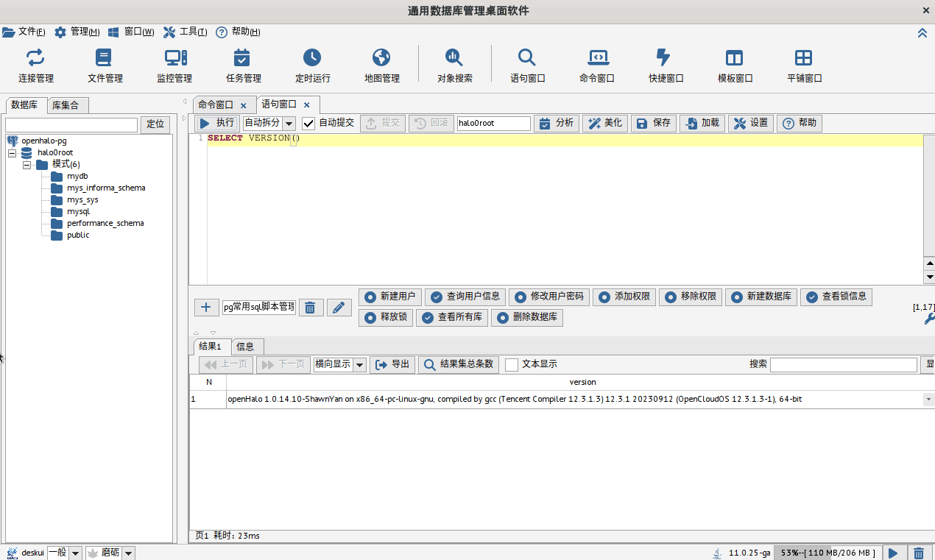This screenshot has width=935, height=560.
Task: Open 任务管理 task manager
Action: click(243, 66)
